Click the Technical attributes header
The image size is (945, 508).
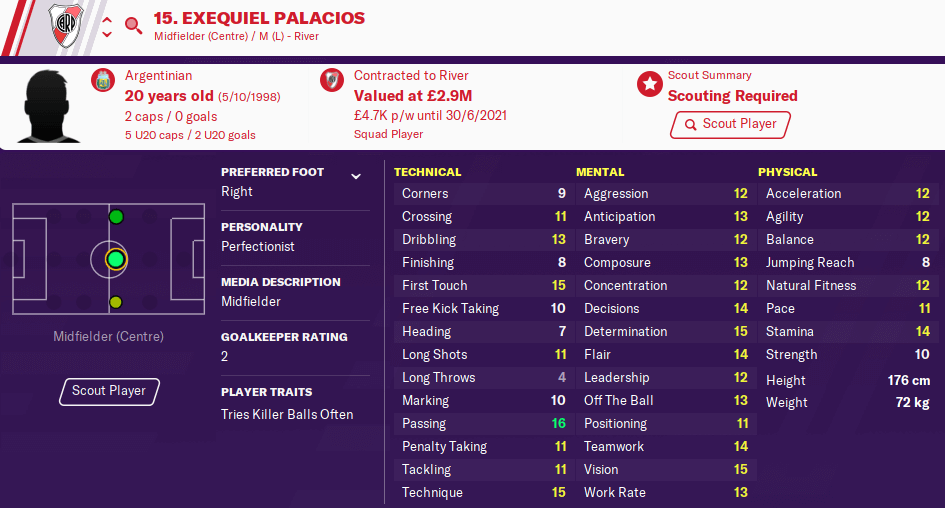(427, 172)
